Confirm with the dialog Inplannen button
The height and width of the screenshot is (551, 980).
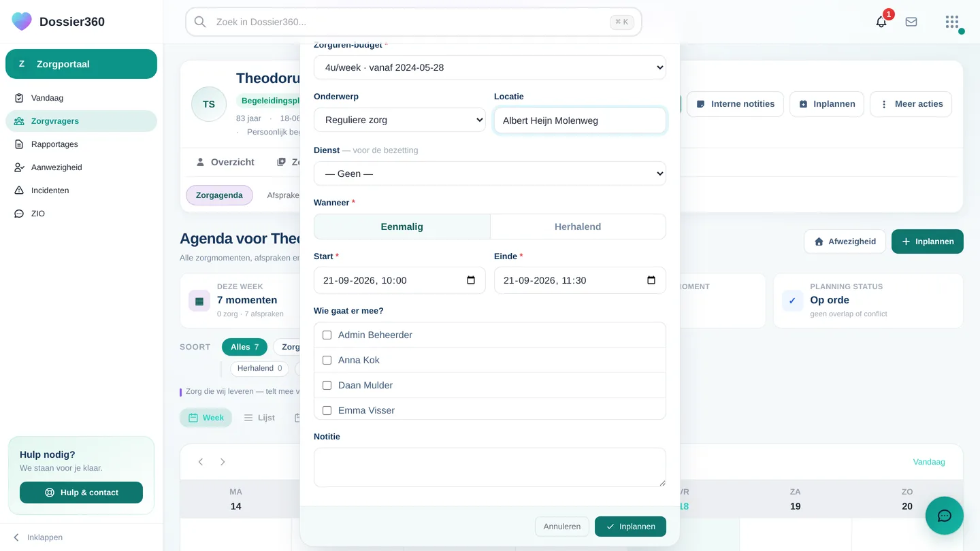pyautogui.click(x=630, y=527)
